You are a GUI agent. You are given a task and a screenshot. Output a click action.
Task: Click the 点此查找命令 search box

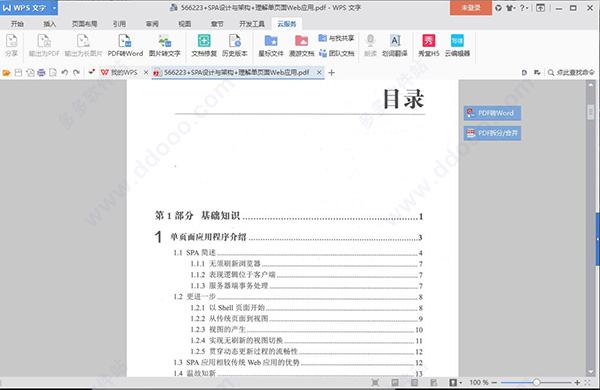pos(571,72)
